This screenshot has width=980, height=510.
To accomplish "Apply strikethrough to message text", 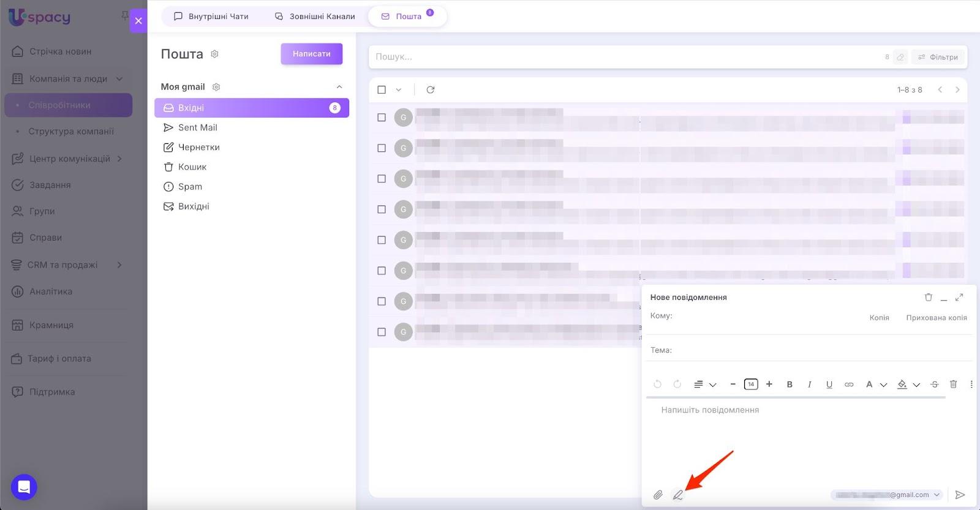I will coord(934,384).
